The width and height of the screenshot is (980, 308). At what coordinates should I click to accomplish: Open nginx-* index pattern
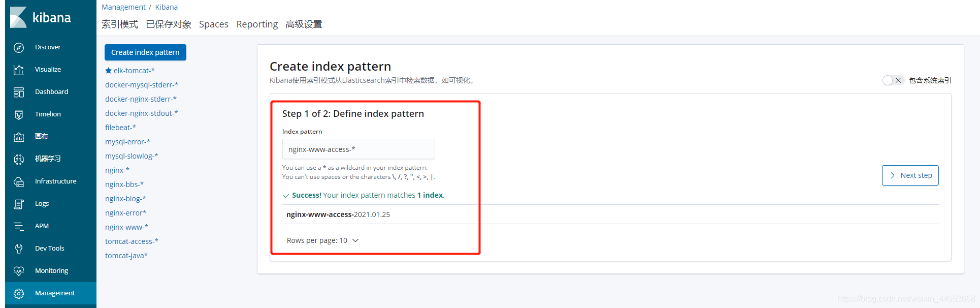(117, 170)
